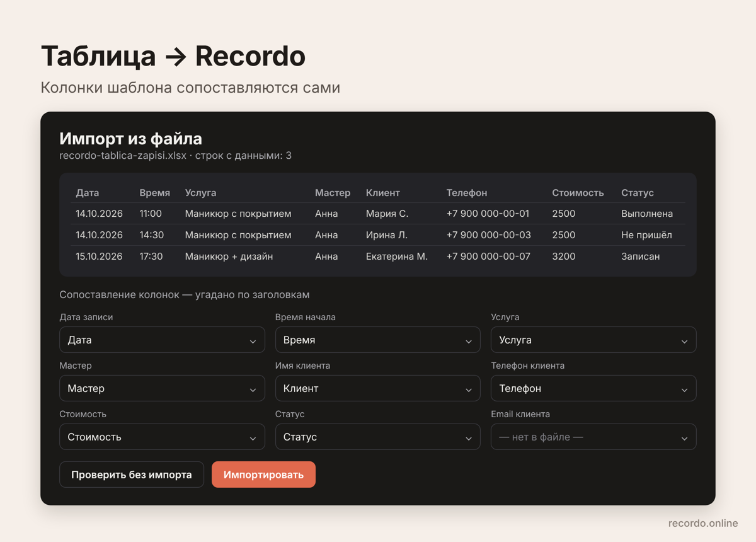Click the table's Мастер column header
The width and height of the screenshot is (756, 542).
(333, 193)
